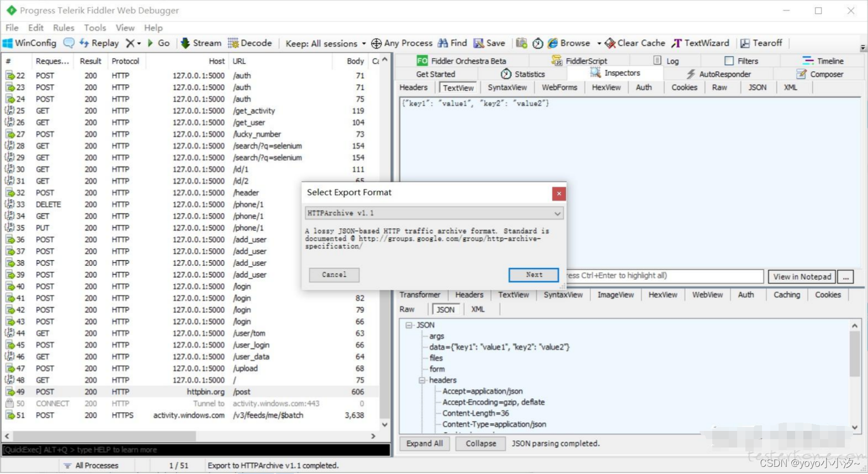The height and width of the screenshot is (474, 868).
Task: Open the Help menu
Action: point(154,28)
